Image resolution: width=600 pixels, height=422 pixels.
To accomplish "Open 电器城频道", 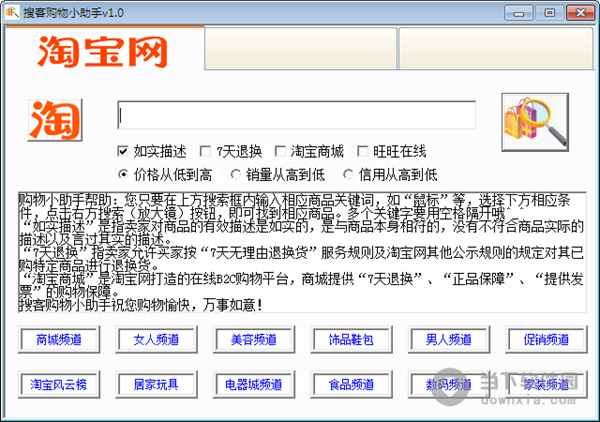I will 254,384.
